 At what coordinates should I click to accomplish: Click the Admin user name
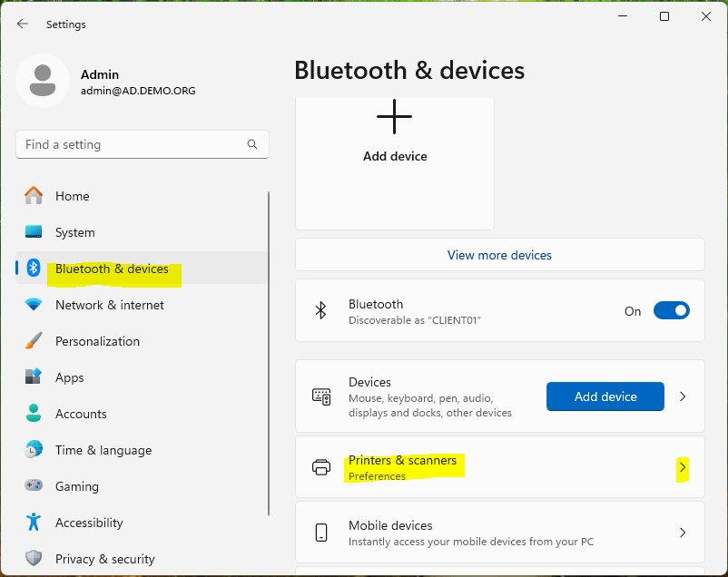click(100, 74)
